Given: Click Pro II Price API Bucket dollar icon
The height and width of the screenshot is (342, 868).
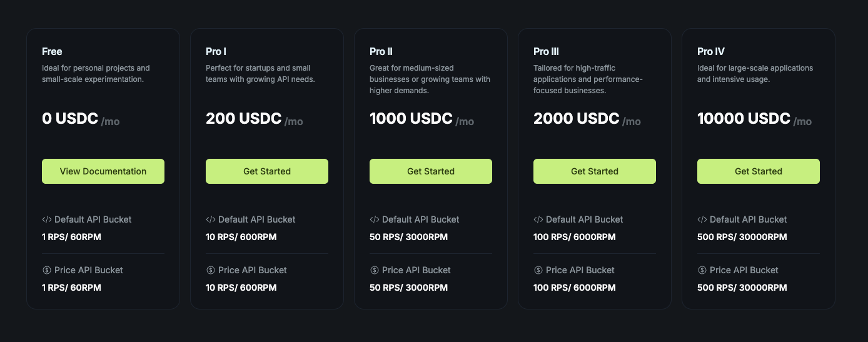Looking at the screenshot, I should 374,270.
